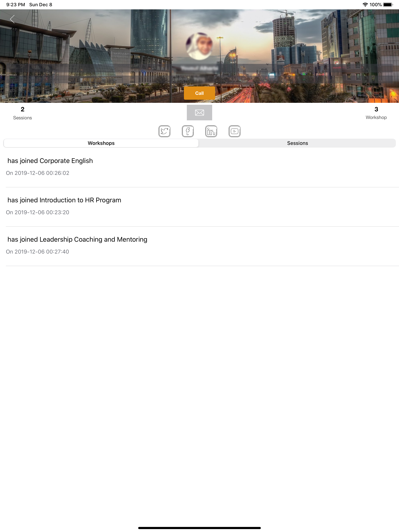
Task: Switch to the Workshops tab
Action: (101, 143)
